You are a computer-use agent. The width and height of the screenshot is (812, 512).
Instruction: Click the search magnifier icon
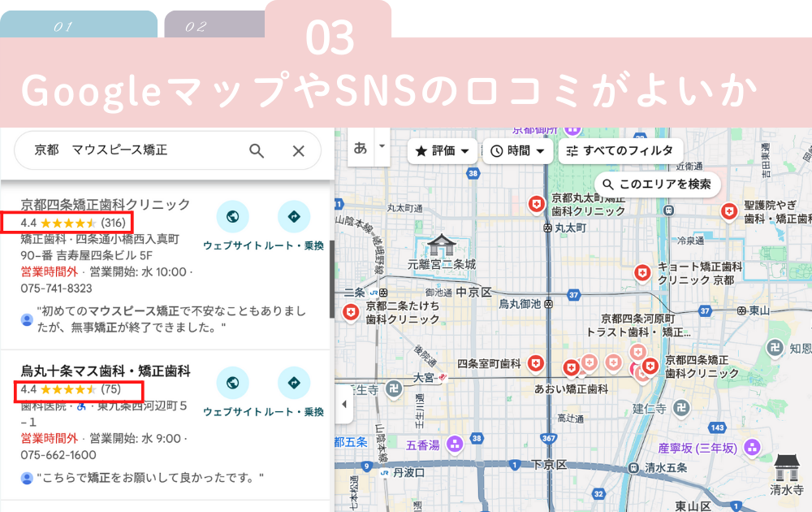coord(256,151)
